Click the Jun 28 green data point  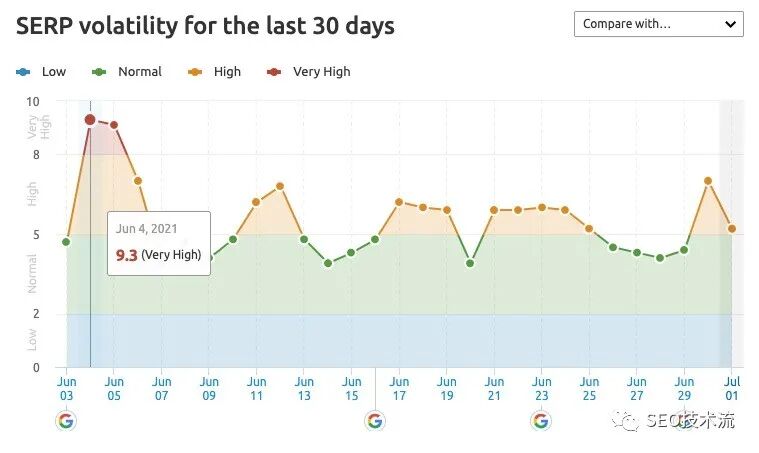coord(660,258)
